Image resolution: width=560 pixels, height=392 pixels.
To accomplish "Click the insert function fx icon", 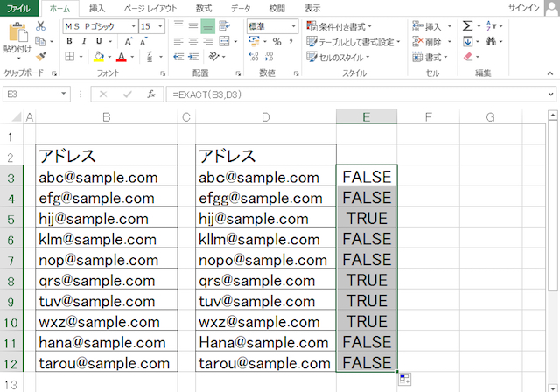I will (151, 94).
